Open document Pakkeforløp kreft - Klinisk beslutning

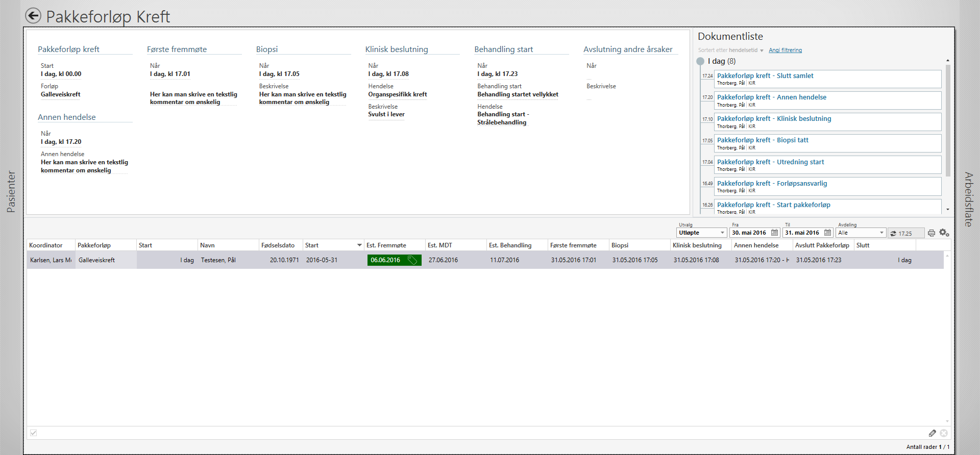tap(827, 122)
